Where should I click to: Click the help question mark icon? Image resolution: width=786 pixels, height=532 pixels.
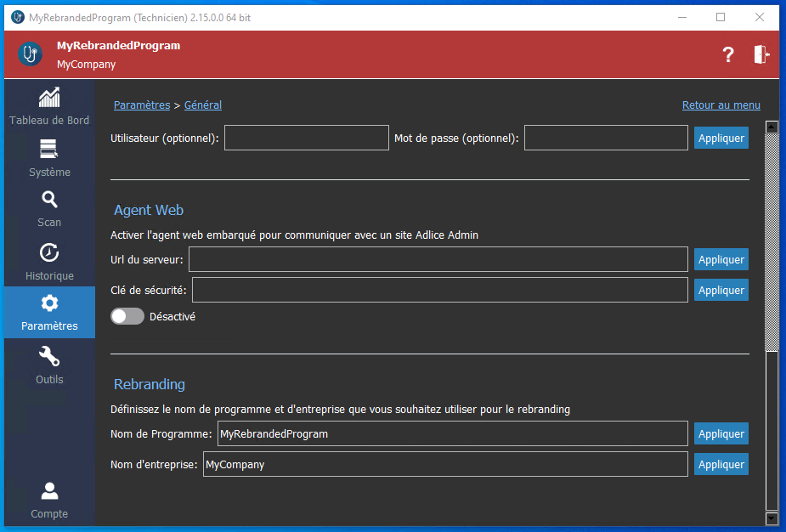click(x=728, y=55)
